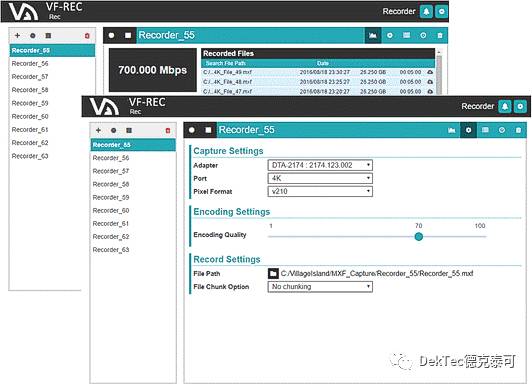The height and width of the screenshot is (385, 532).
Task: Expand the Adapter dropdown DTA-2174
Action: [x=320, y=165]
